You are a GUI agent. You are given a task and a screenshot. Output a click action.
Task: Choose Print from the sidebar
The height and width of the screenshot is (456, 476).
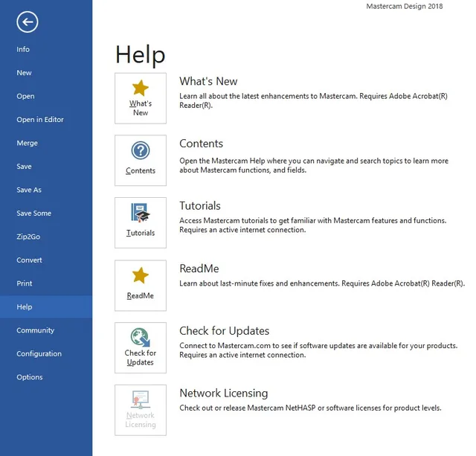coord(46,283)
